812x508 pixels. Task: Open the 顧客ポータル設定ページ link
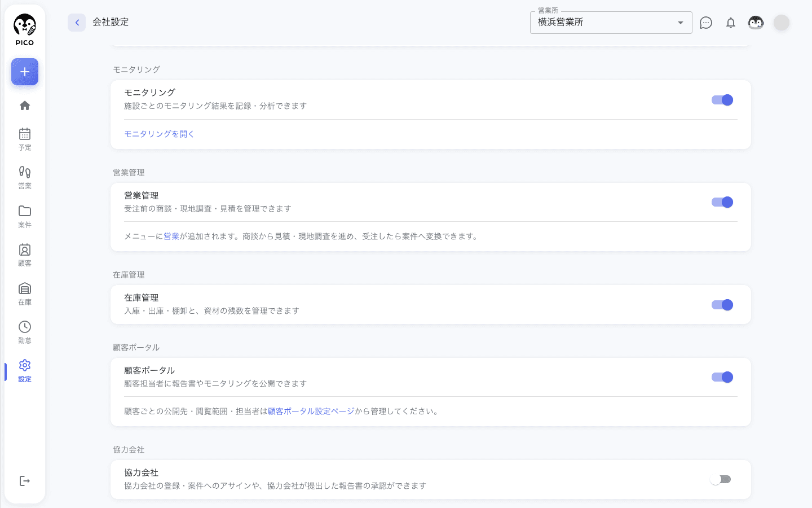point(311,411)
